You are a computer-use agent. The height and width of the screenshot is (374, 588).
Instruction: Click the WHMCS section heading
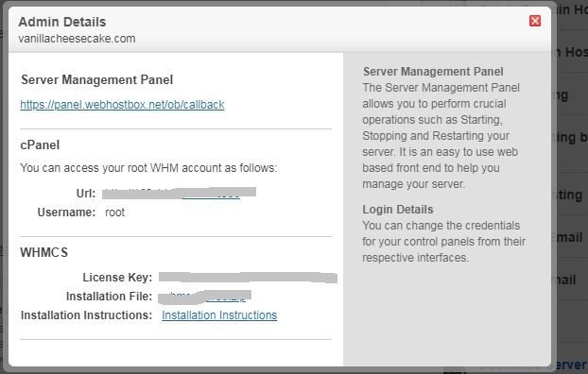(x=43, y=252)
